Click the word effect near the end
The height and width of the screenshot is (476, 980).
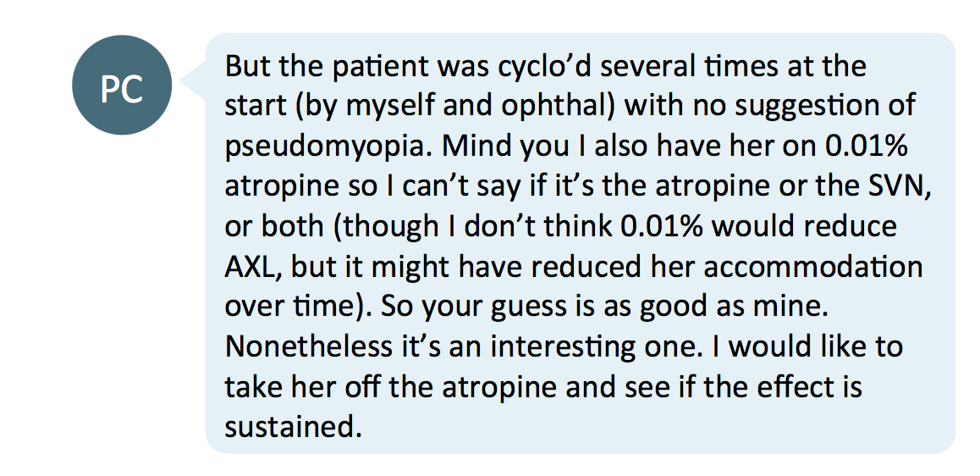point(796,388)
